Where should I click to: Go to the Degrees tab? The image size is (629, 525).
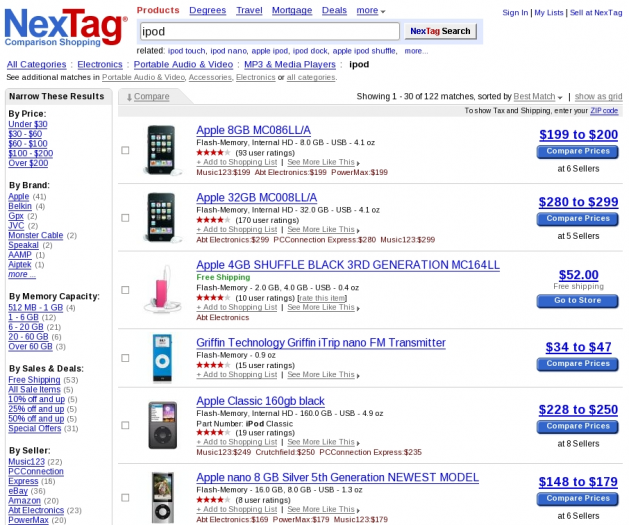point(207,10)
